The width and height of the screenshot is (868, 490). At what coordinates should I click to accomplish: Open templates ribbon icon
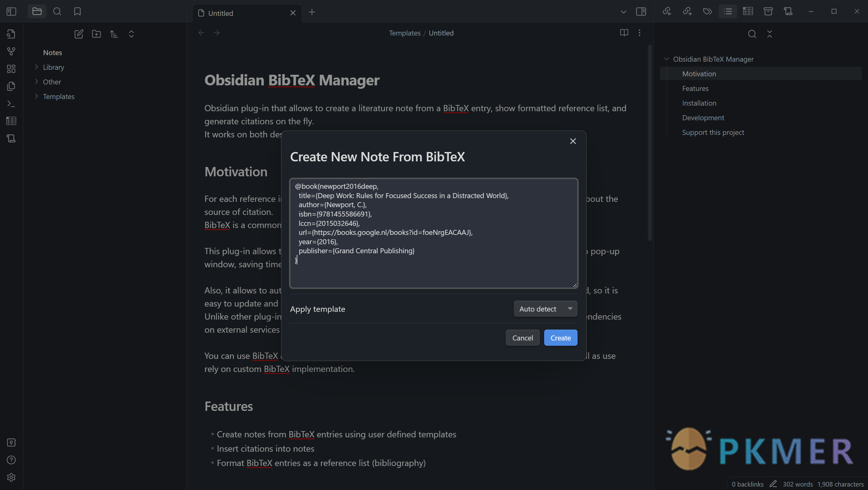coord(12,86)
